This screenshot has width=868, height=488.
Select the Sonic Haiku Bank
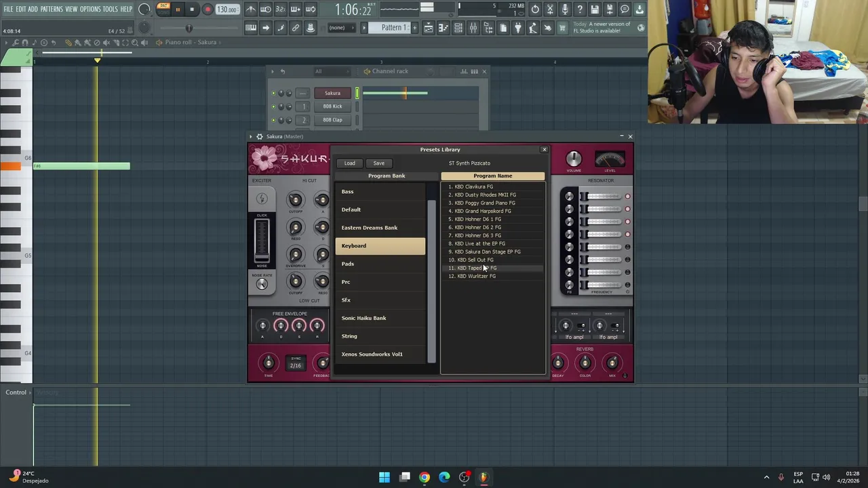(x=380, y=318)
